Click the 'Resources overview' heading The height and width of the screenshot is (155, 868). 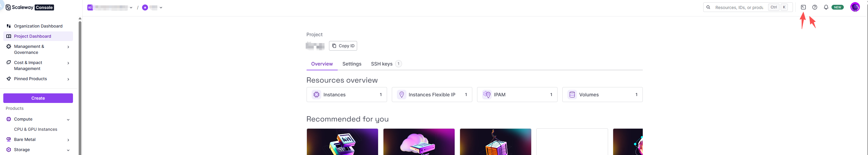coord(342,80)
